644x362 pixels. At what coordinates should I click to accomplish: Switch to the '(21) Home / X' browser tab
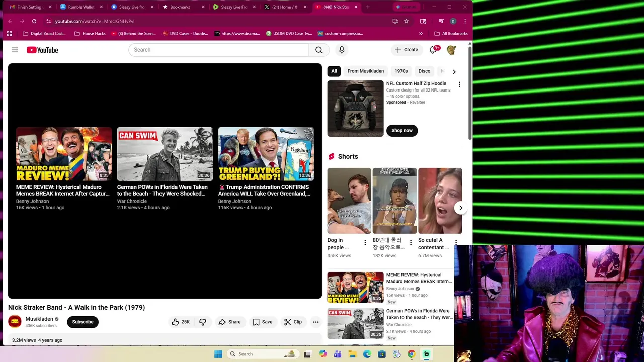point(284,7)
